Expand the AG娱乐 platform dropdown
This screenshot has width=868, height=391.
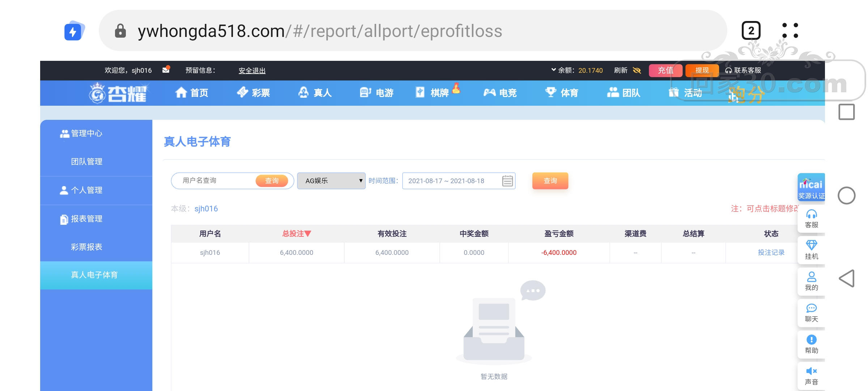click(x=331, y=181)
